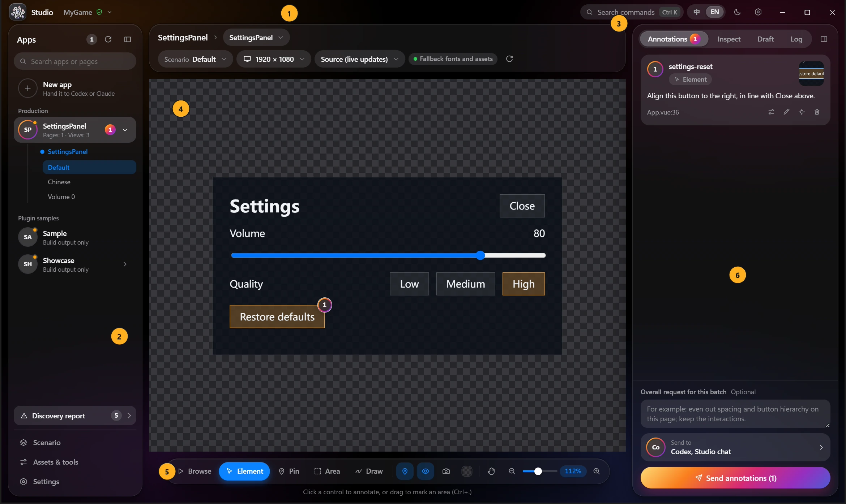The width and height of the screenshot is (846, 504).
Task: Click the zoom level slider handle
Action: (538, 471)
